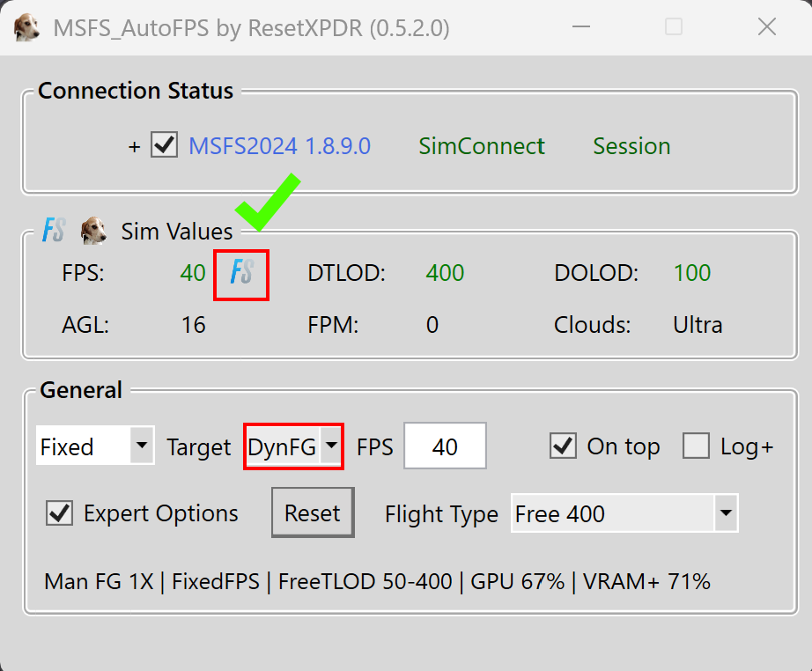This screenshot has height=671, width=812.
Task: Click the green FPS value 40
Action: coord(193,273)
